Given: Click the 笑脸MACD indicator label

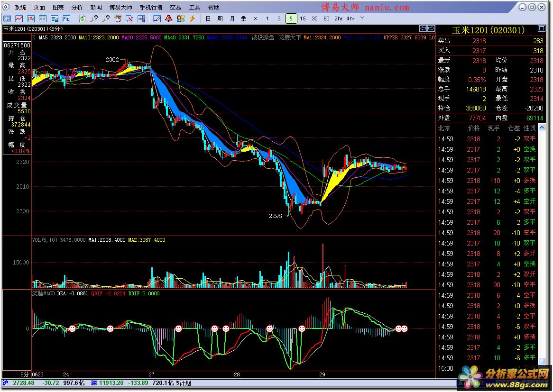Looking at the screenshot, I should point(43,293).
